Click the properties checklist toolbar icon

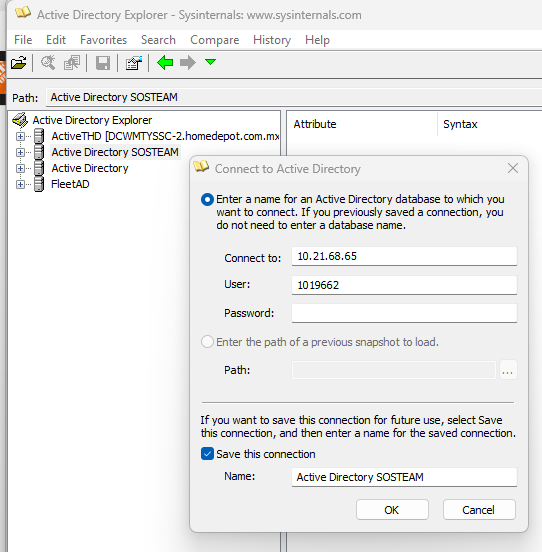point(134,63)
